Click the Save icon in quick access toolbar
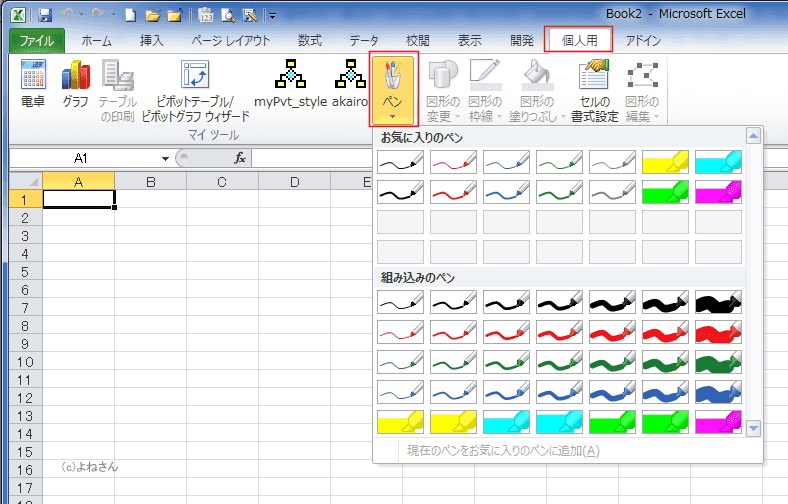 45,15
